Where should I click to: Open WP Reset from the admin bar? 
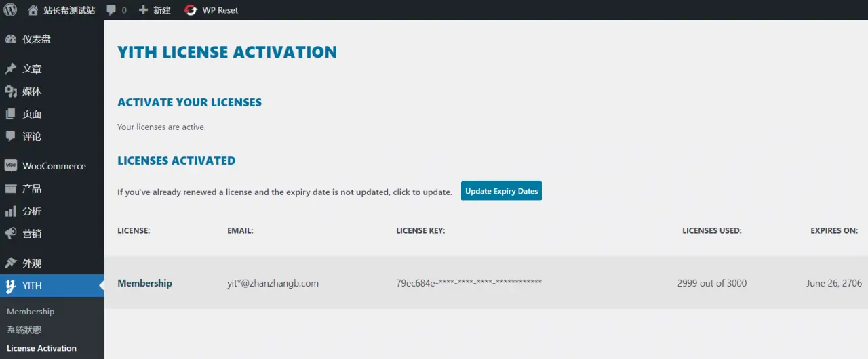coord(212,10)
